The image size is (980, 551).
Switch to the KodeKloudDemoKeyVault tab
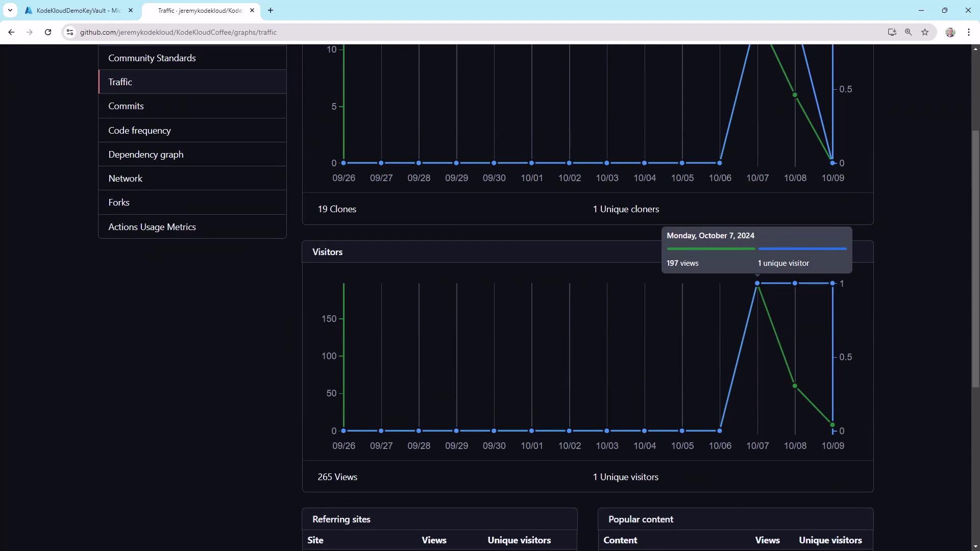(77, 10)
